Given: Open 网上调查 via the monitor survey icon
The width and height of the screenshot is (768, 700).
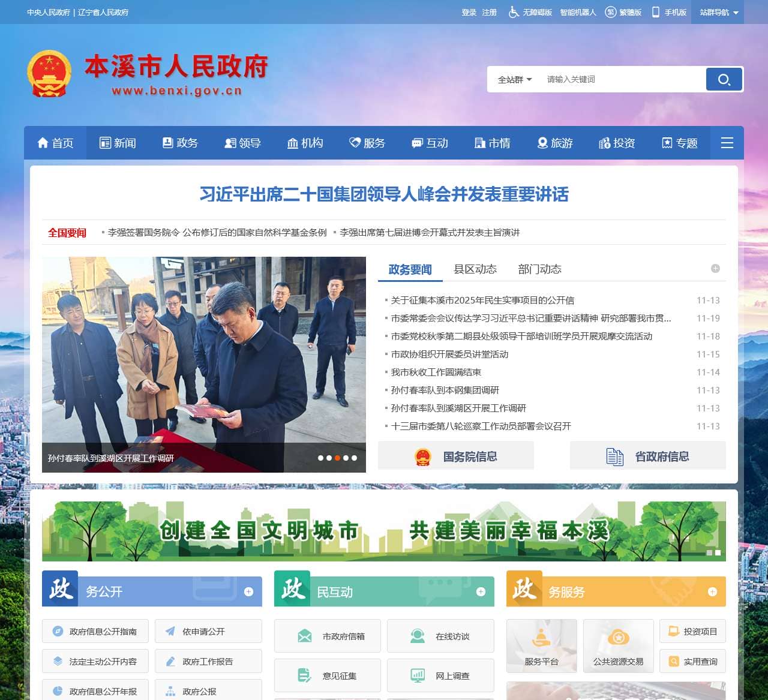Looking at the screenshot, I should tap(417, 675).
